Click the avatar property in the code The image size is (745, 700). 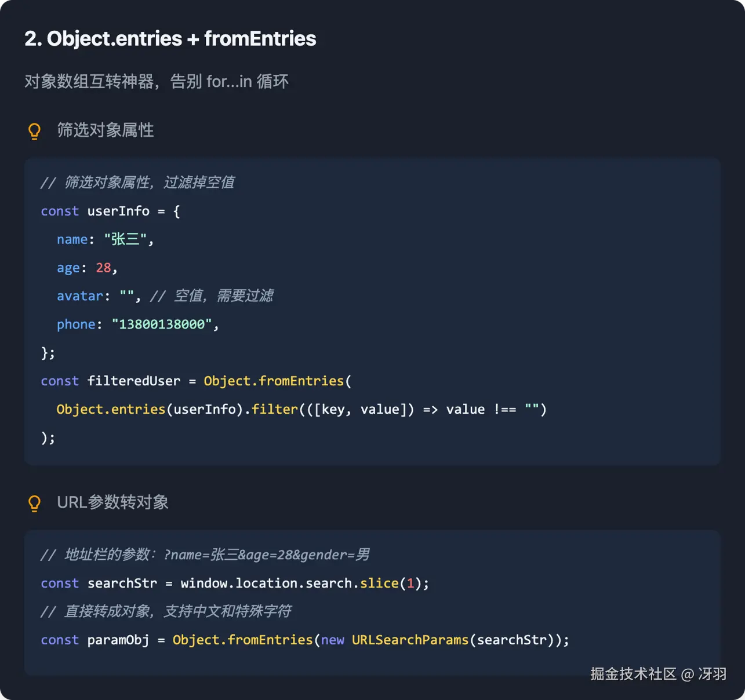point(79,296)
